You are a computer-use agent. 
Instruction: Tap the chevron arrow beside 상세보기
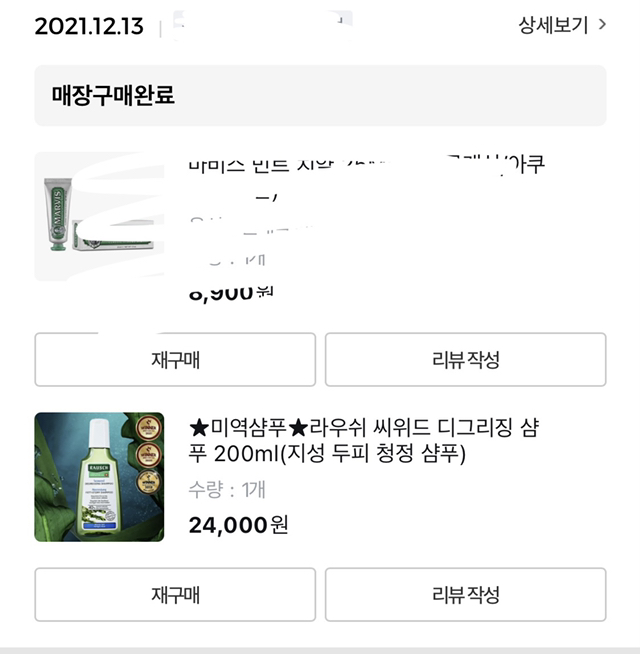point(602,25)
